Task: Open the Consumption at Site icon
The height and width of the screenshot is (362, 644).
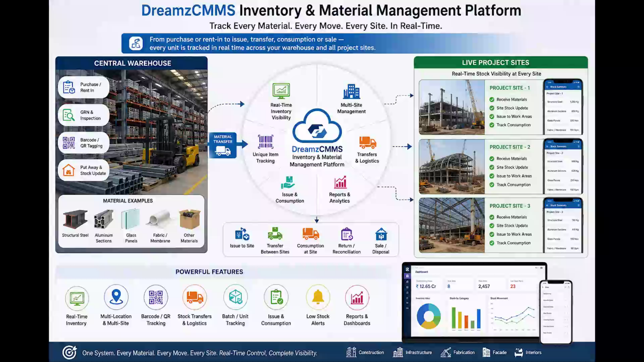Action: point(311,234)
